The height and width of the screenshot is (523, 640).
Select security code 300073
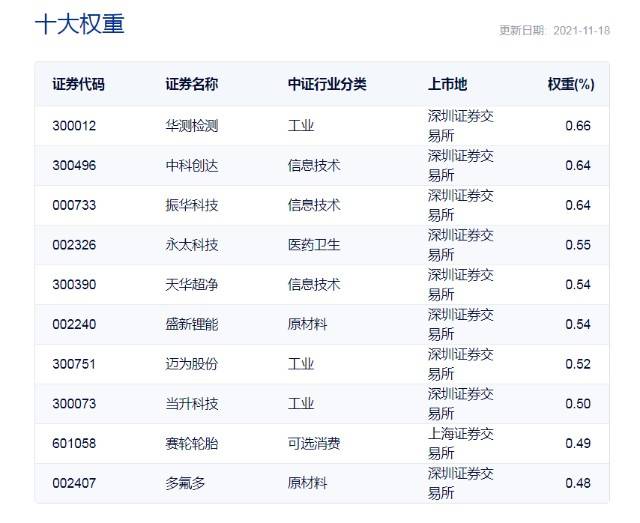coord(74,404)
